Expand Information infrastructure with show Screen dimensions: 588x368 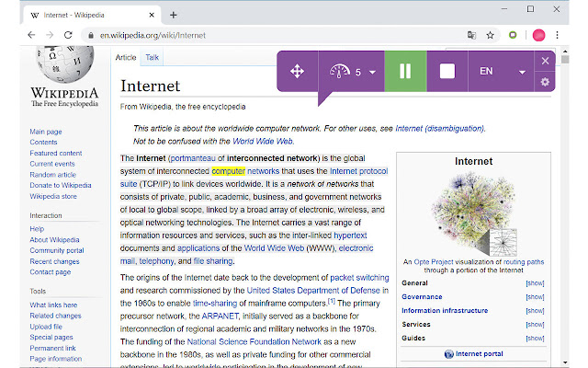(x=535, y=311)
